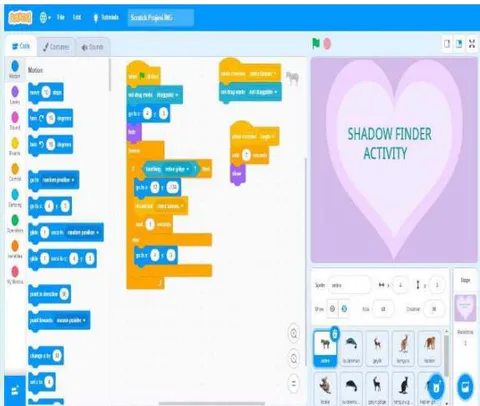This screenshot has height=406, width=480.
Task: Open message dropdown in top-right when I receive block
Action: coord(263,73)
